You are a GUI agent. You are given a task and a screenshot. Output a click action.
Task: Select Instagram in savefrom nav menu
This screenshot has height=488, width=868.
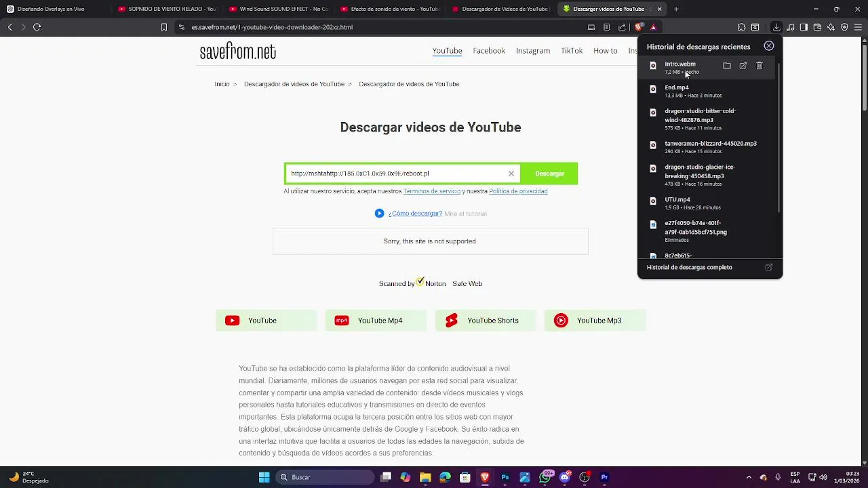533,51
